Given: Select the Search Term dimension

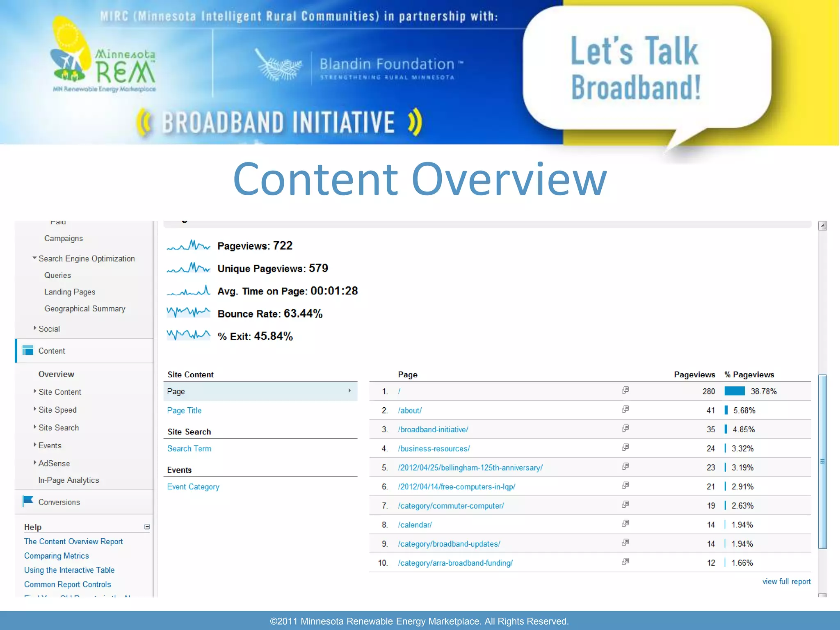Looking at the screenshot, I should pyautogui.click(x=189, y=449).
